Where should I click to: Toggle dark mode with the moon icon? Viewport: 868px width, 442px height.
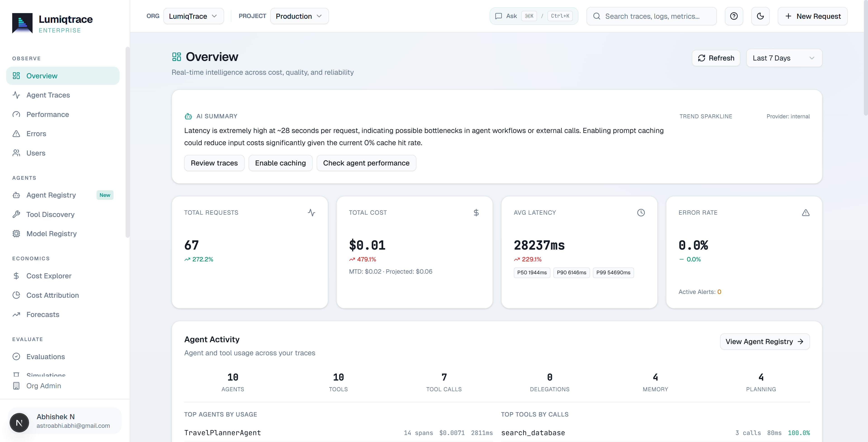(760, 16)
